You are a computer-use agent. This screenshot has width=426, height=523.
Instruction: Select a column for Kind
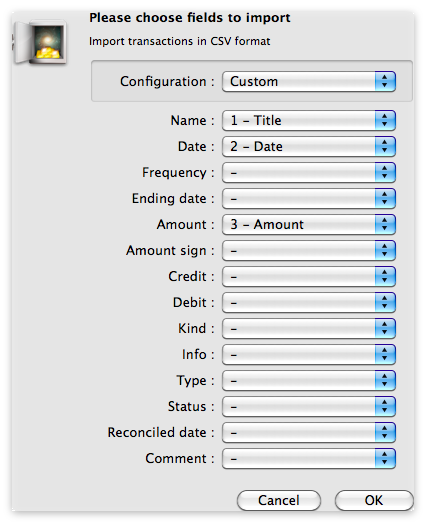(x=309, y=329)
